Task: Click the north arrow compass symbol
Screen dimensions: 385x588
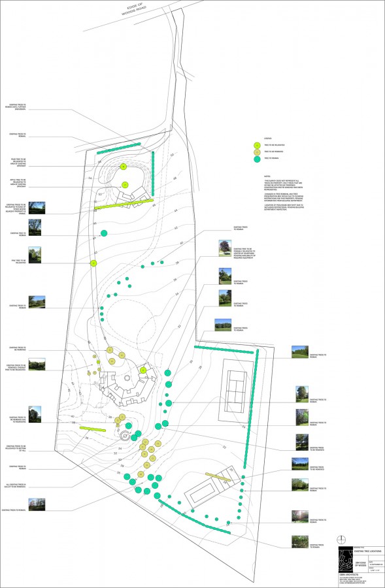Action: pyautogui.click(x=341, y=540)
